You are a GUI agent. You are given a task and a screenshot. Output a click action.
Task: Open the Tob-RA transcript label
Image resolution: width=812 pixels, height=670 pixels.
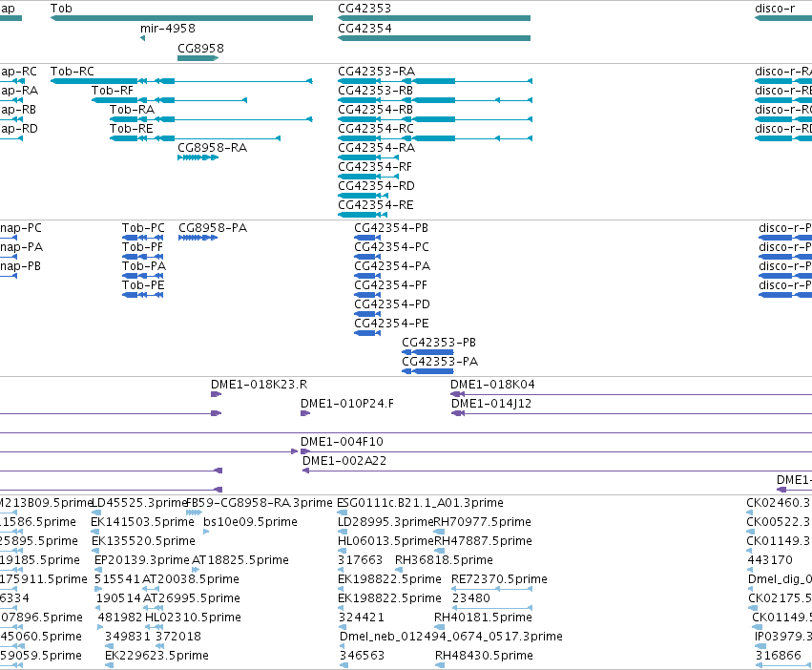point(132,110)
